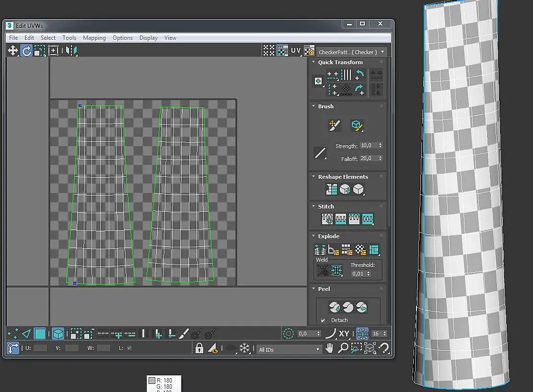Click the Straighten Selection icon in Reshape Elements

(x=332, y=190)
